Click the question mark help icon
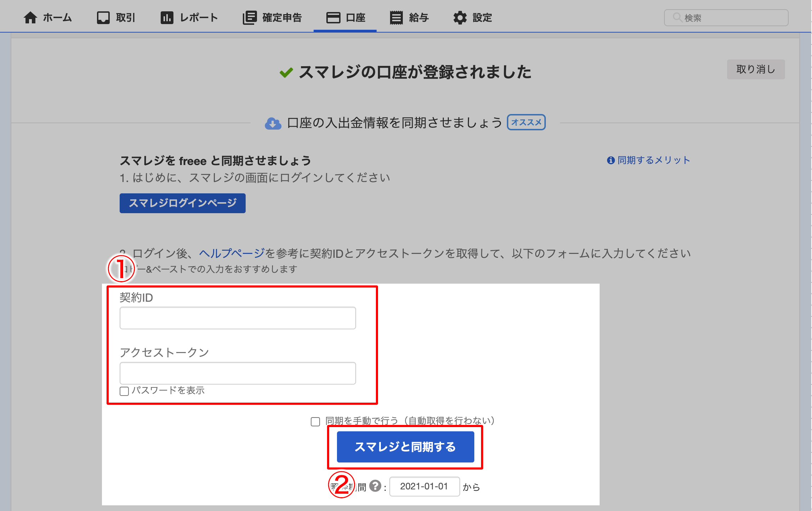This screenshot has width=812, height=511. tap(375, 486)
